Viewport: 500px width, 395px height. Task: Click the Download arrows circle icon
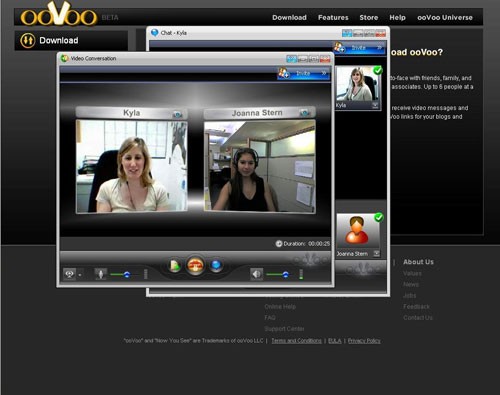coord(28,40)
